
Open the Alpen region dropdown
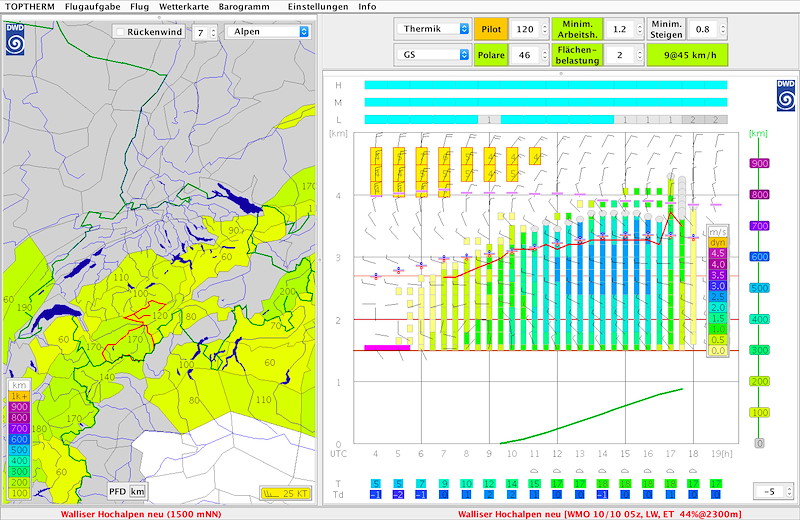267,32
